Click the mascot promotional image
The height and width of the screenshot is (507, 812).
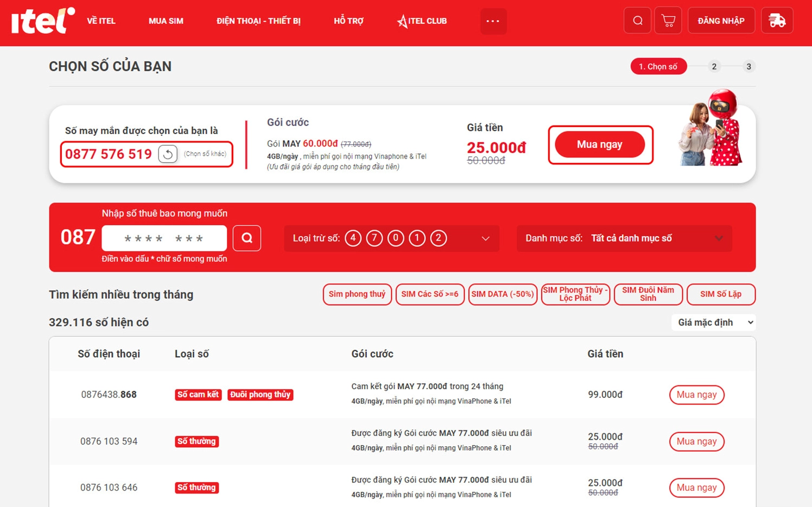click(712, 128)
